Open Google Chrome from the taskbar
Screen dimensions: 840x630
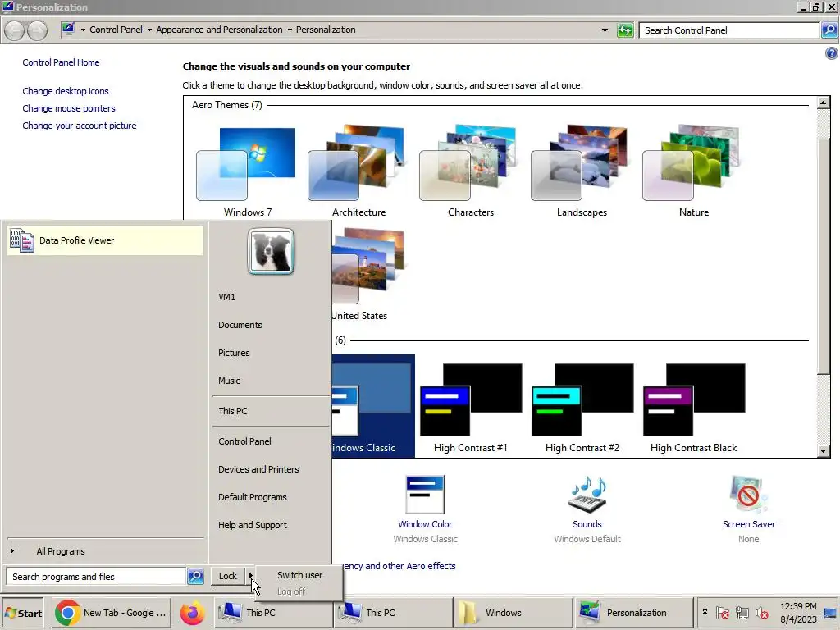tap(112, 613)
